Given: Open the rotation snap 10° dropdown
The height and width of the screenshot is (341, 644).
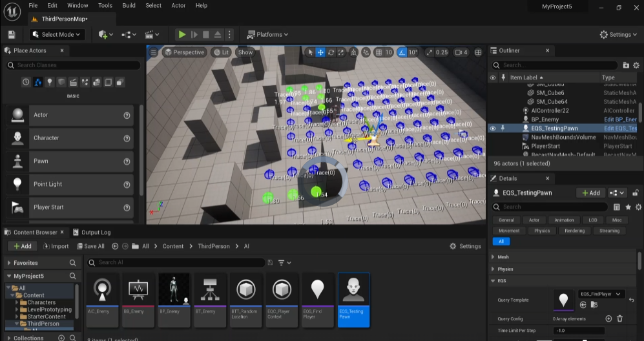Looking at the screenshot, I should click(x=413, y=52).
